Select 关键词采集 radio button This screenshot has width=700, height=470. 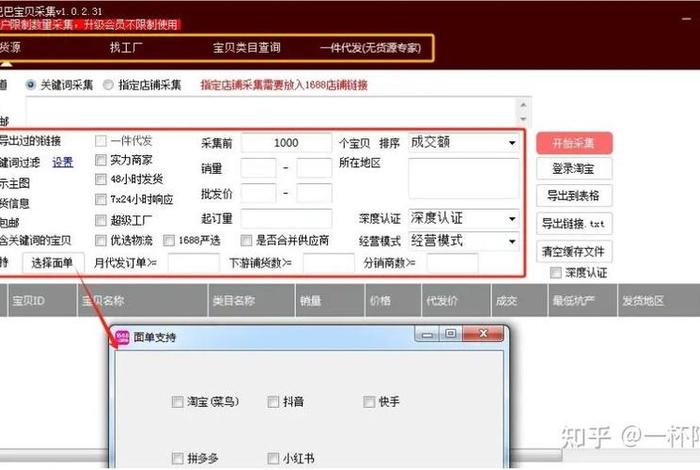(30, 84)
